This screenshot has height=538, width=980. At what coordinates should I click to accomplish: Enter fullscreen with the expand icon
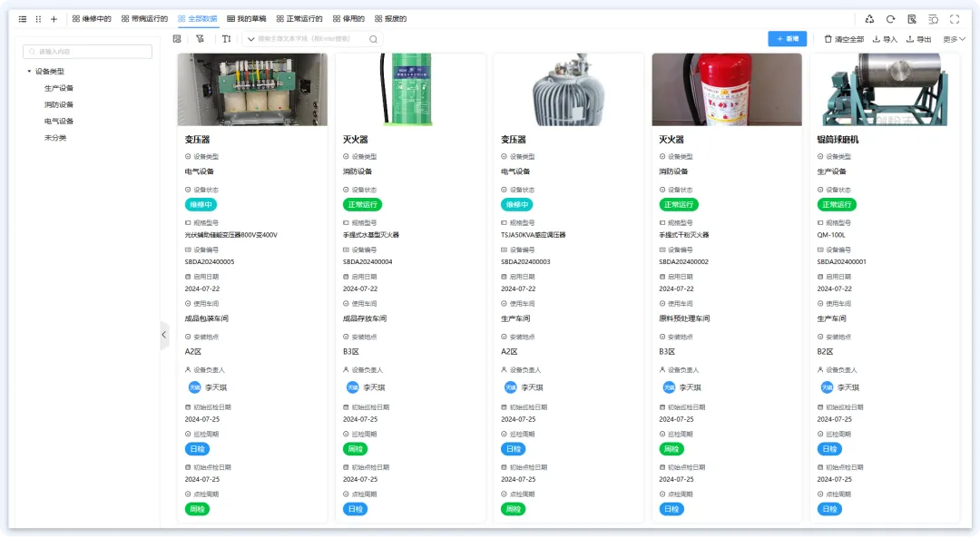[954, 18]
